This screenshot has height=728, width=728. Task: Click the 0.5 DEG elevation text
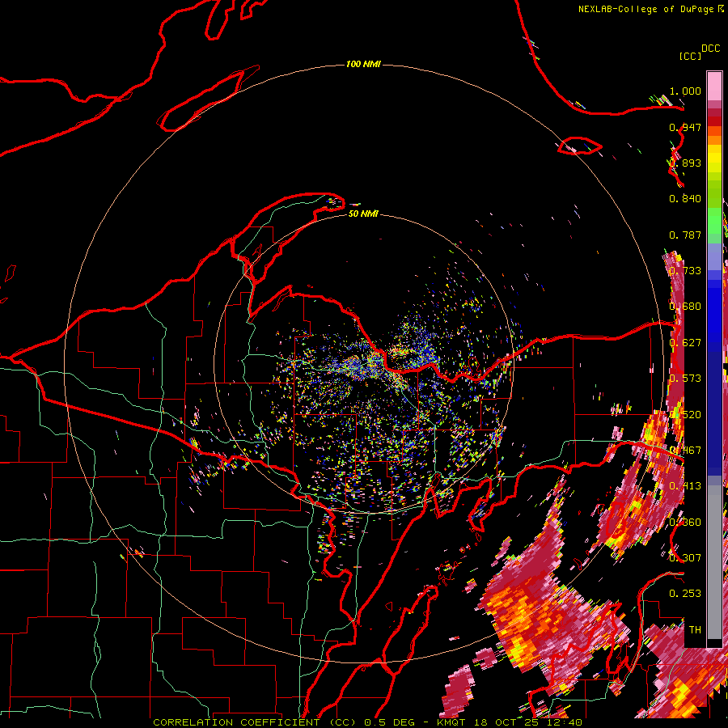[390, 722]
